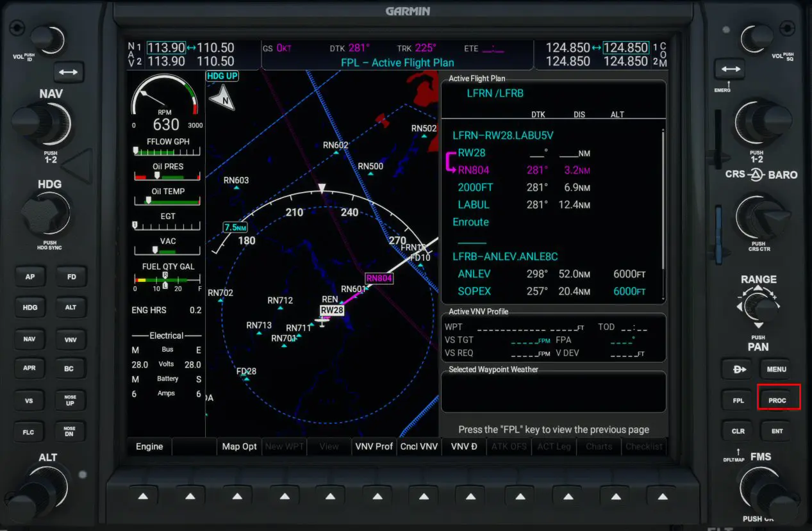The height and width of the screenshot is (531, 812).
Task: Click the NOSE UP key
Action: (71, 401)
